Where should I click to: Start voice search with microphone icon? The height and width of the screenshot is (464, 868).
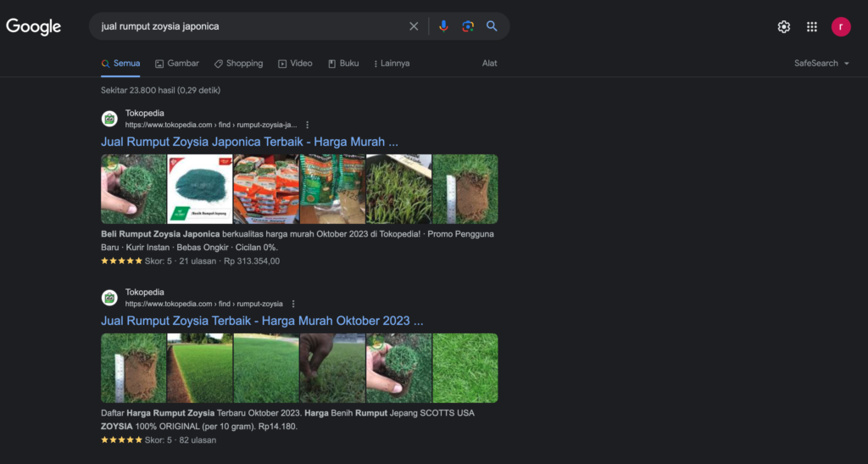tap(442, 26)
